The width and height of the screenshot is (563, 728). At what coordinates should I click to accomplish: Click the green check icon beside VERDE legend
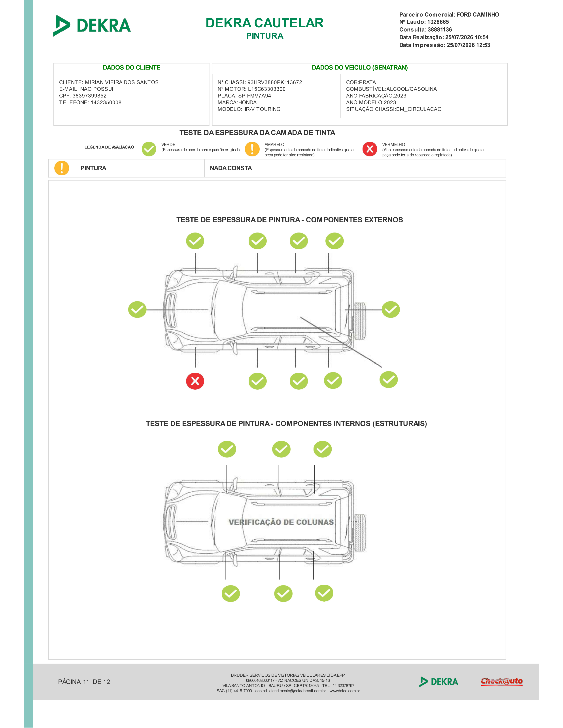tap(149, 149)
